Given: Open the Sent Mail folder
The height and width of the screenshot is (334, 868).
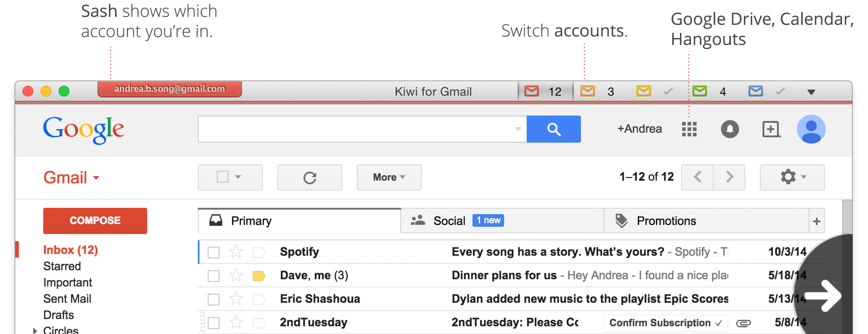Looking at the screenshot, I should click(x=67, y=299).
